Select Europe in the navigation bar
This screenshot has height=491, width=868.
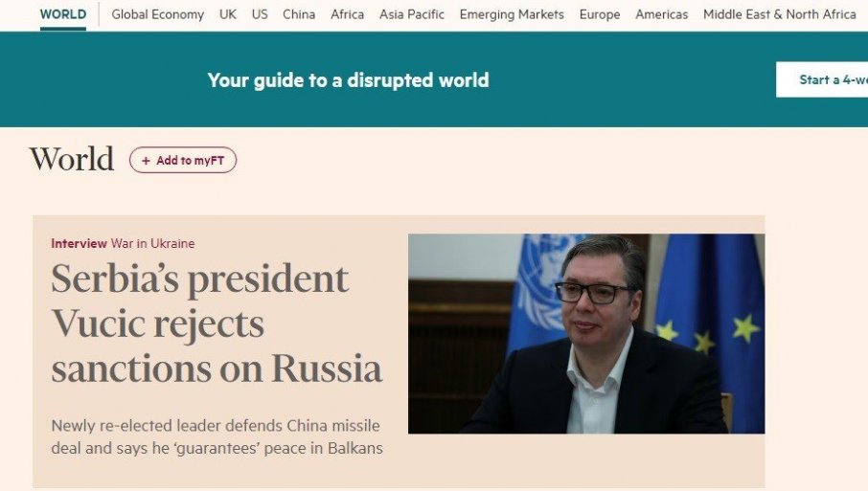point(600,14)
